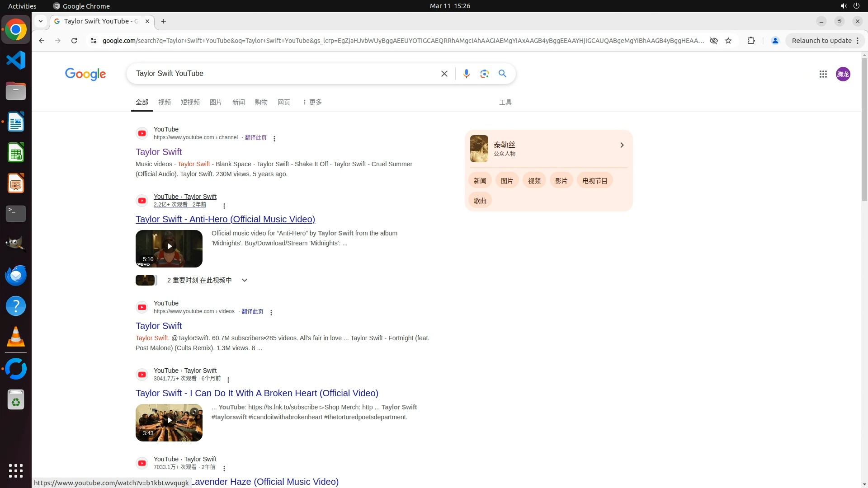Viewport: 868px width, 488px height.
Task: Expand the key moments in the Anti-Hero video
Action: coord(244,280)
